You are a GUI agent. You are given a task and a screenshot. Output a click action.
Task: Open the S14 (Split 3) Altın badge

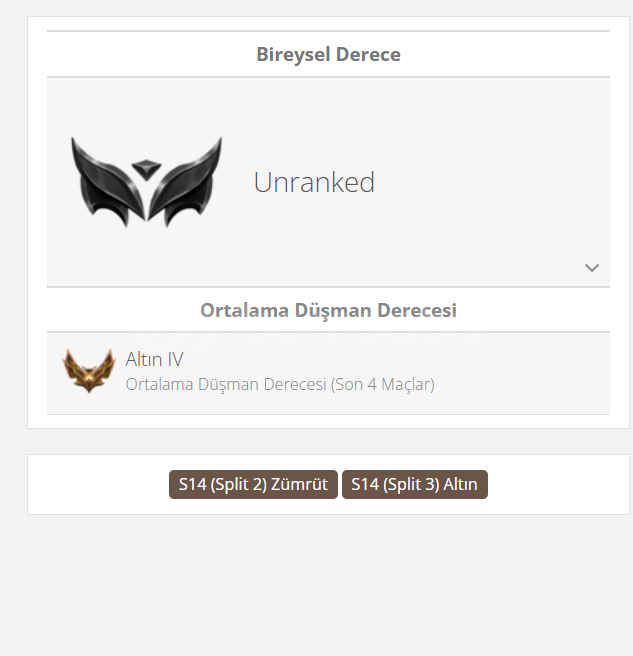tap(415, 484)
